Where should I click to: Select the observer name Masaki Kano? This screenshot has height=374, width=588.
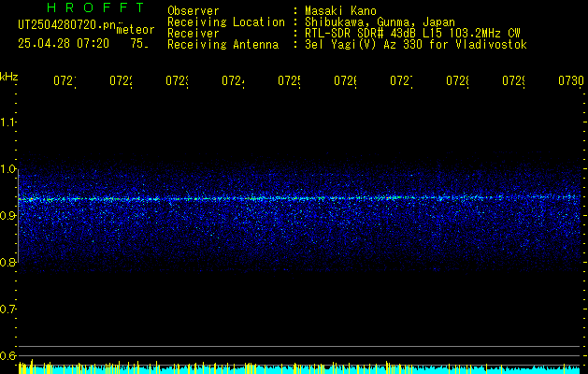(340, 11)
